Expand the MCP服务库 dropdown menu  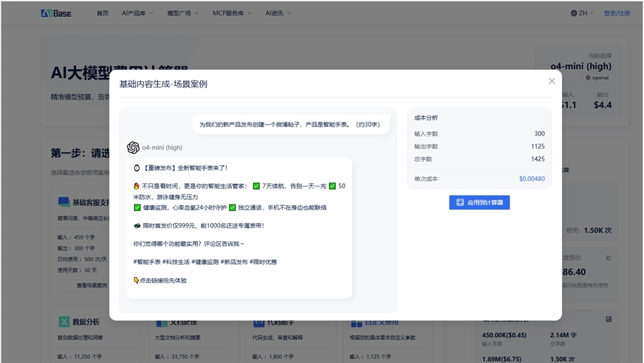[x=232, y=13]
